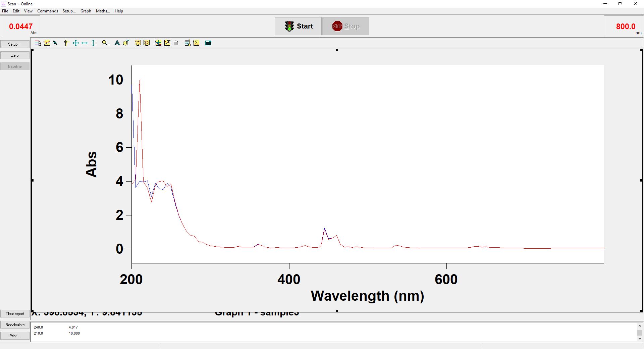This screenshot has width=644, height=349.
Task: Add a label using the A icon
Action: click(117, 43)
